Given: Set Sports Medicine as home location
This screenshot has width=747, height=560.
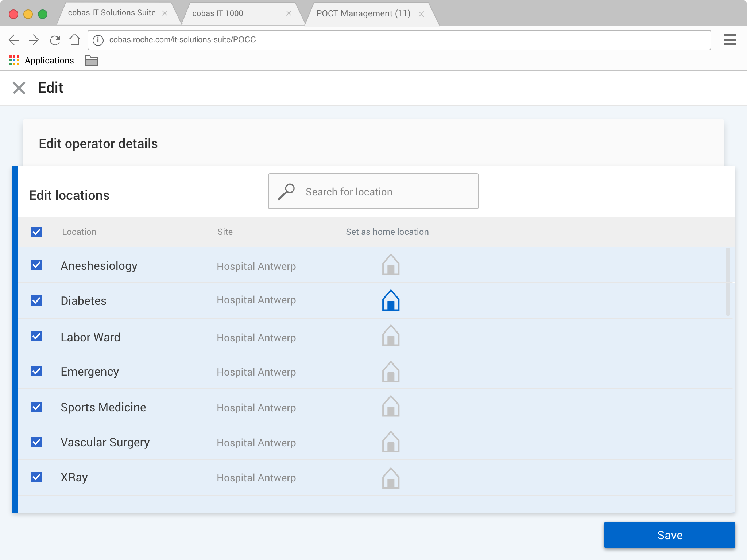Looking at the screenshot, I should 391,406.
